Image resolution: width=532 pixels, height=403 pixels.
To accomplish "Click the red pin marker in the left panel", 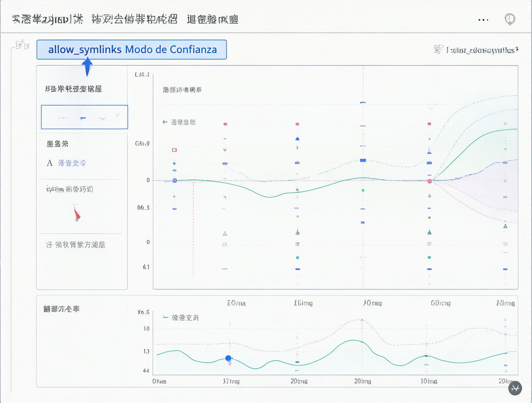I will coord(77,214).
